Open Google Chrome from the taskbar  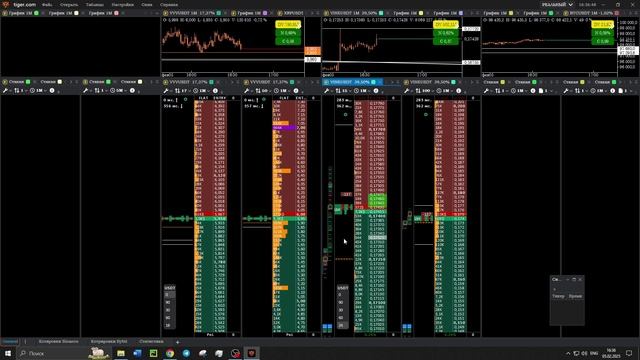coord(170,353)
